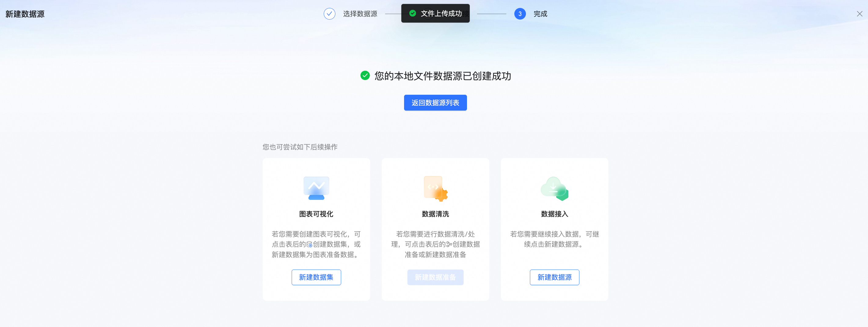Click the 新建数据准备 button

tap(435, 277)
